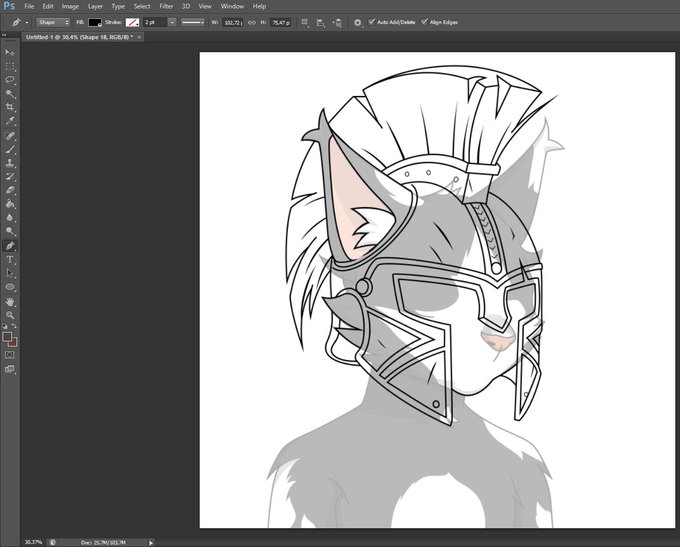Select the Eyedropper tool
Image resolution: width=680 pixels, height=547 pixels.
(10, 121)
